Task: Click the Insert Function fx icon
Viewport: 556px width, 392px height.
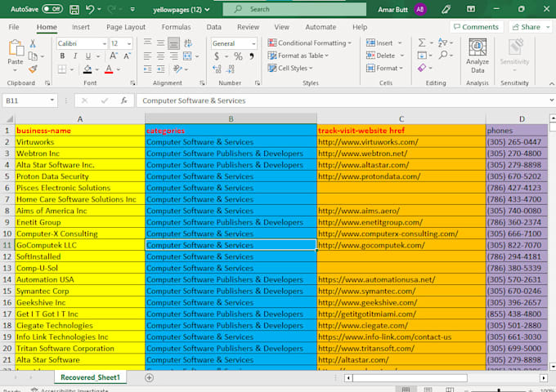Action: (x=123, y=100)
